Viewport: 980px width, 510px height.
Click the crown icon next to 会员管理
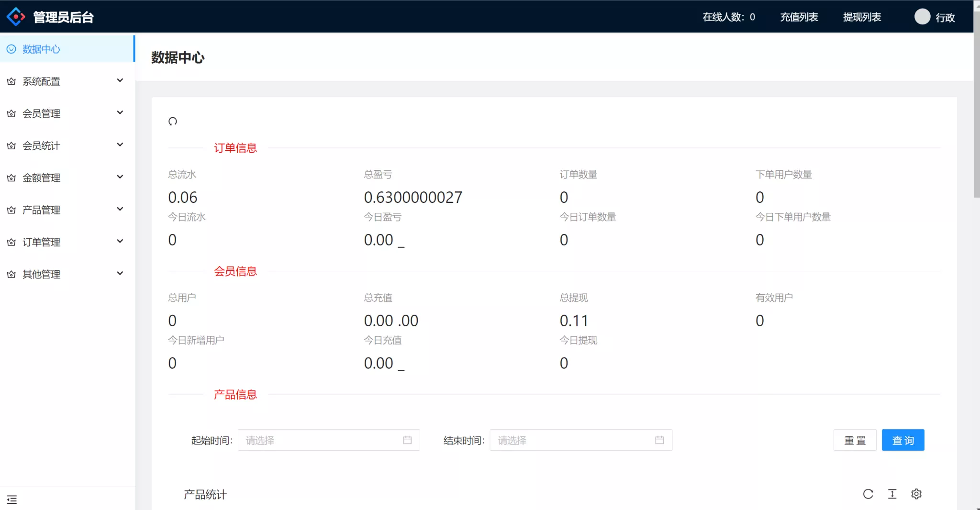click(x=11, y=114)
